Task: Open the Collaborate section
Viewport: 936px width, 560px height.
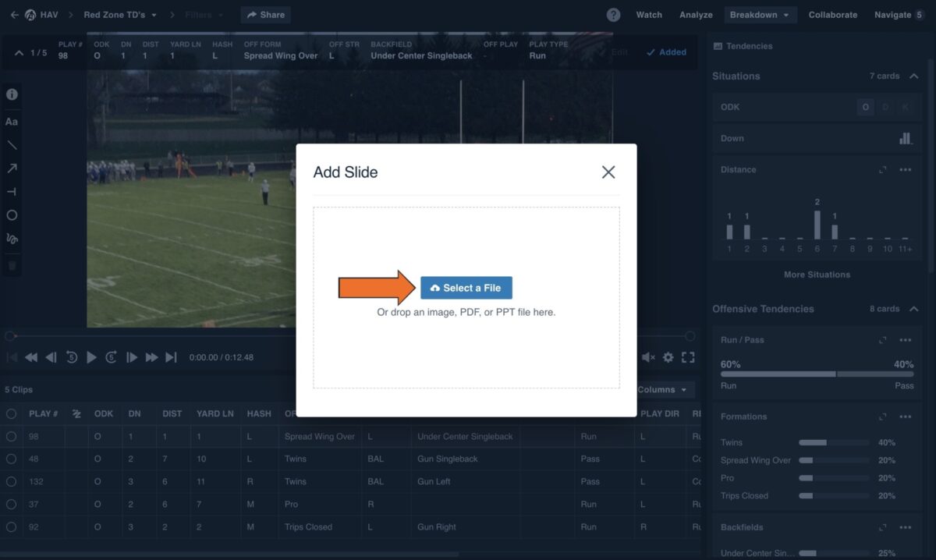Action: click(832, 14)
